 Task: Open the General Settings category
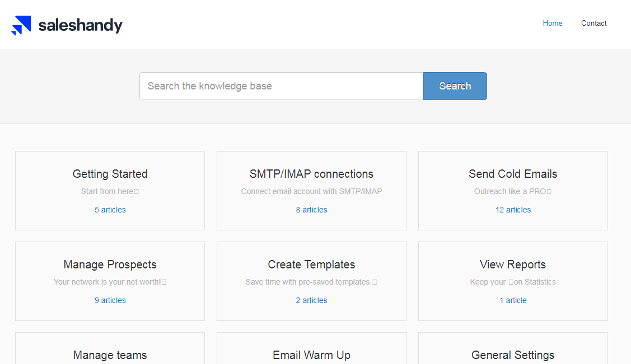pyautogui.click(x=513, y=355)
